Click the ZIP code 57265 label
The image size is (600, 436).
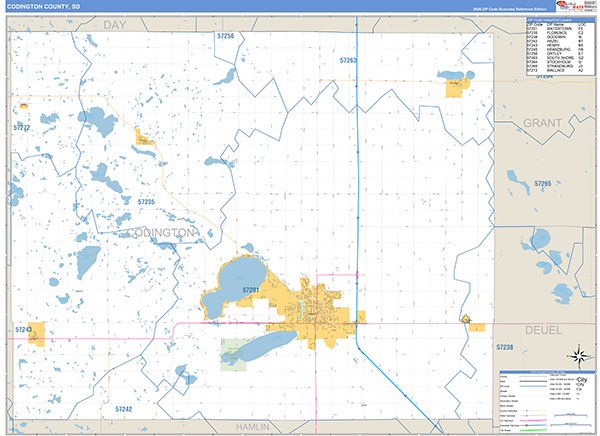542,184
